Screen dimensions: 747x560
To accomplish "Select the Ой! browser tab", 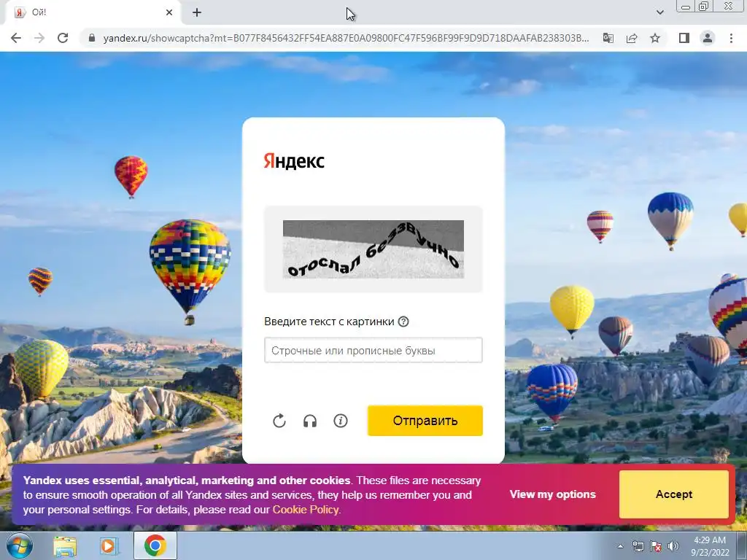I will pos(93,12).
